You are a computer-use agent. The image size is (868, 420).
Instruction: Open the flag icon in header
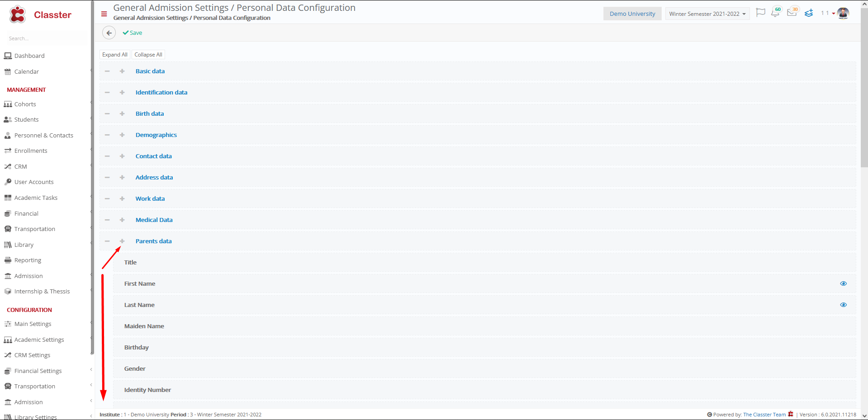[x=761, y=13]
